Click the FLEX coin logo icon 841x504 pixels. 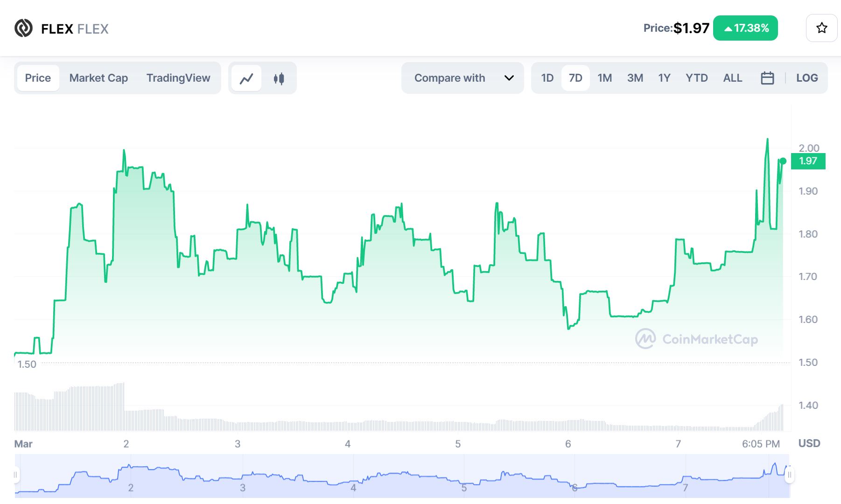point(23,28)
